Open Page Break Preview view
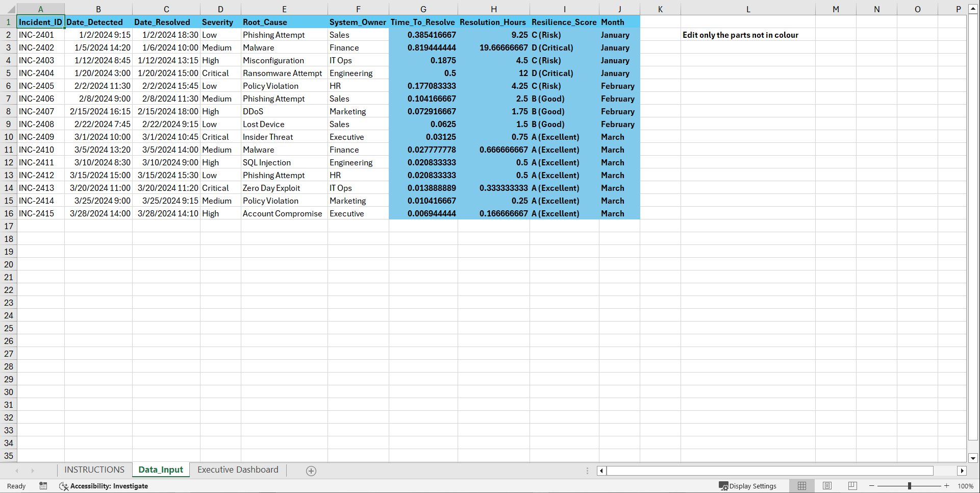 [x=851, y=486]
